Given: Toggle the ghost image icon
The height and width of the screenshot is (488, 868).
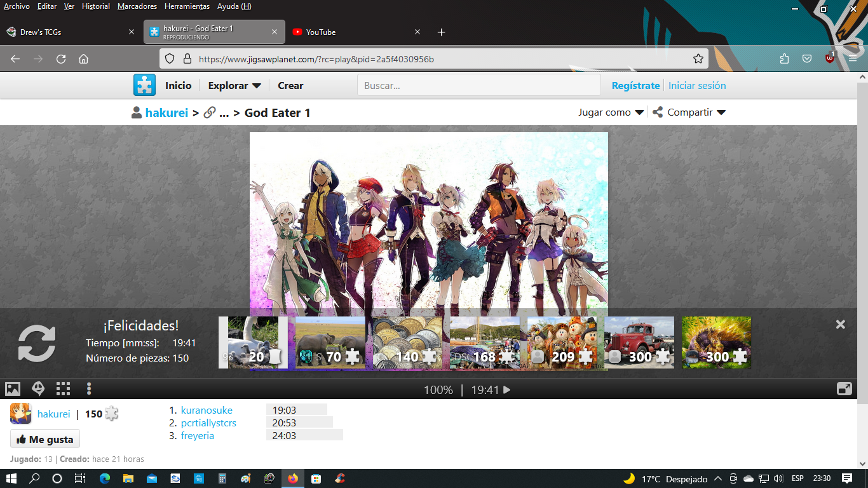Looking at the screenshot, I should point(38,389).
